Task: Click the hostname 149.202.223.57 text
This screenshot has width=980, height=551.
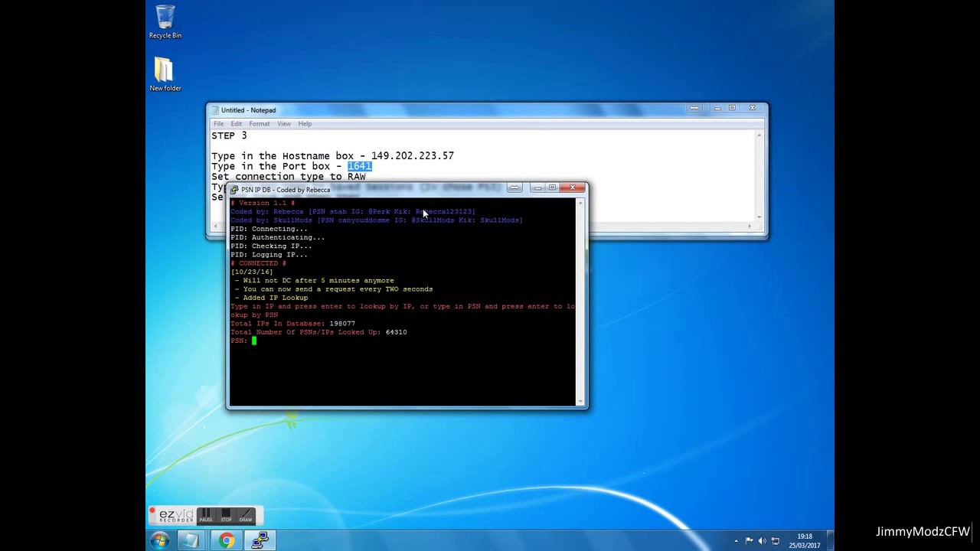Action: point(413,155)
